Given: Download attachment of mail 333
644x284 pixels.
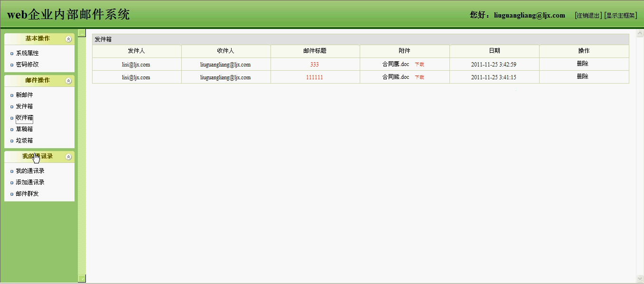Looking at the screenshot, I should tap(420, 65).
